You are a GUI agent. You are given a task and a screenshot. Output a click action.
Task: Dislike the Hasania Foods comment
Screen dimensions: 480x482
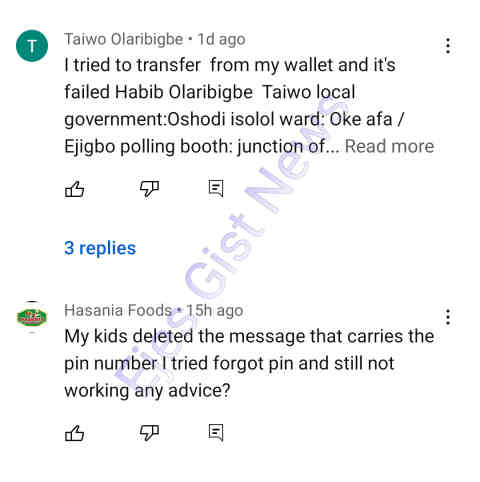[x=149, y=433]
